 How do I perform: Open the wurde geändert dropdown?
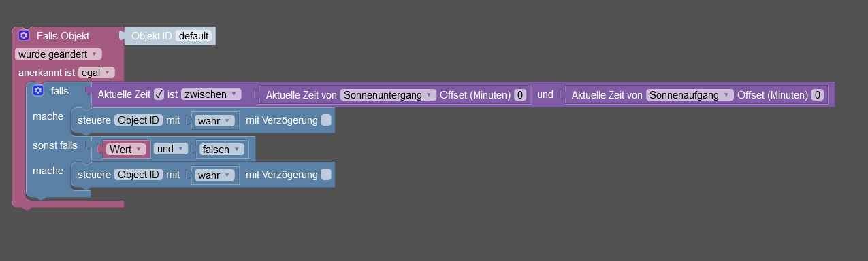[x=58, y=54]
